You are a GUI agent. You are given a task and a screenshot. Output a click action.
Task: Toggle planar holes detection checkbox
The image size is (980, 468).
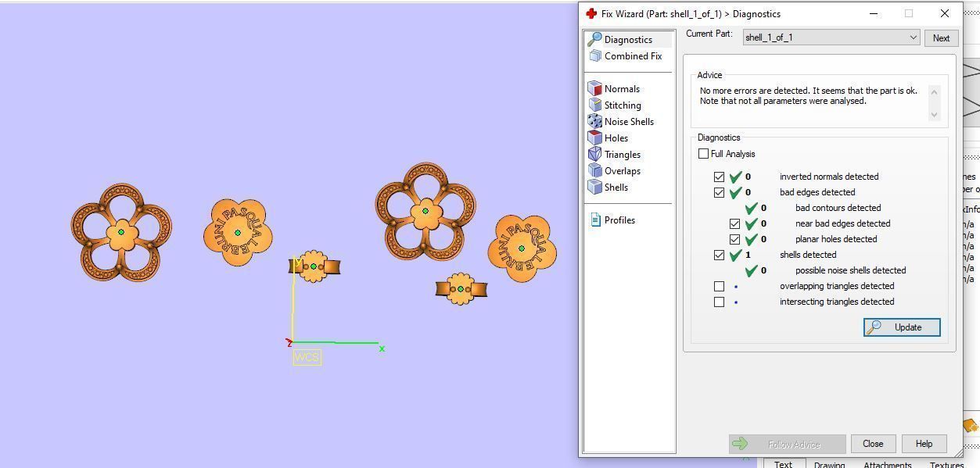click(734, 239)
